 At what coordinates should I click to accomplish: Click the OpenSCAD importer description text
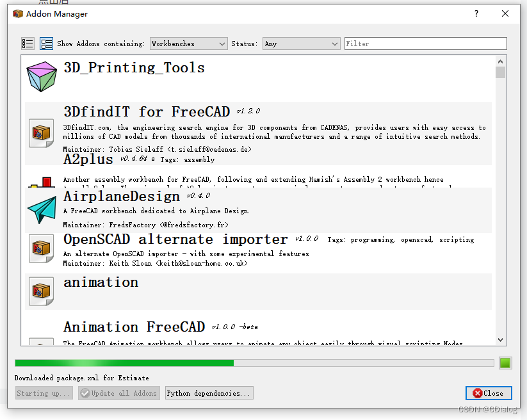click(186, 254)
